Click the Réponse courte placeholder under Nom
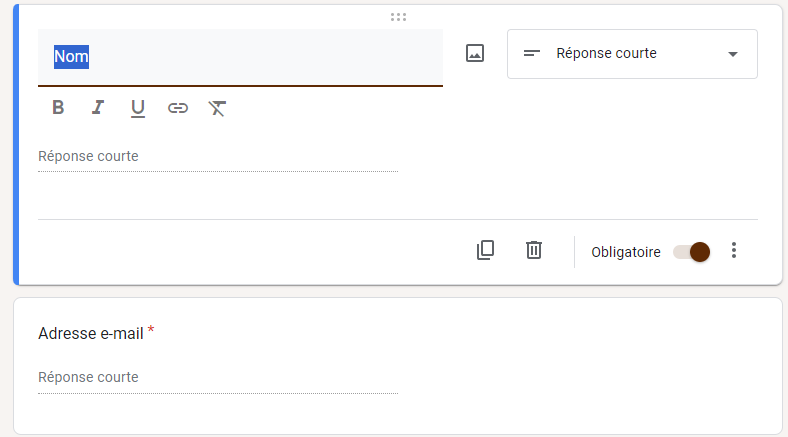The height and width of the screenshot is (437, 788). click(x=88, y=157)
